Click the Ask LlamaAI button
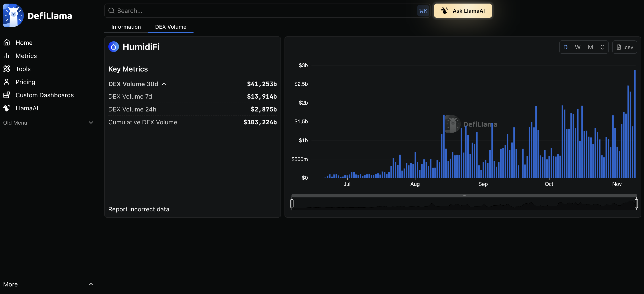Viewport: 644px width, 294px height. point(463,11)
